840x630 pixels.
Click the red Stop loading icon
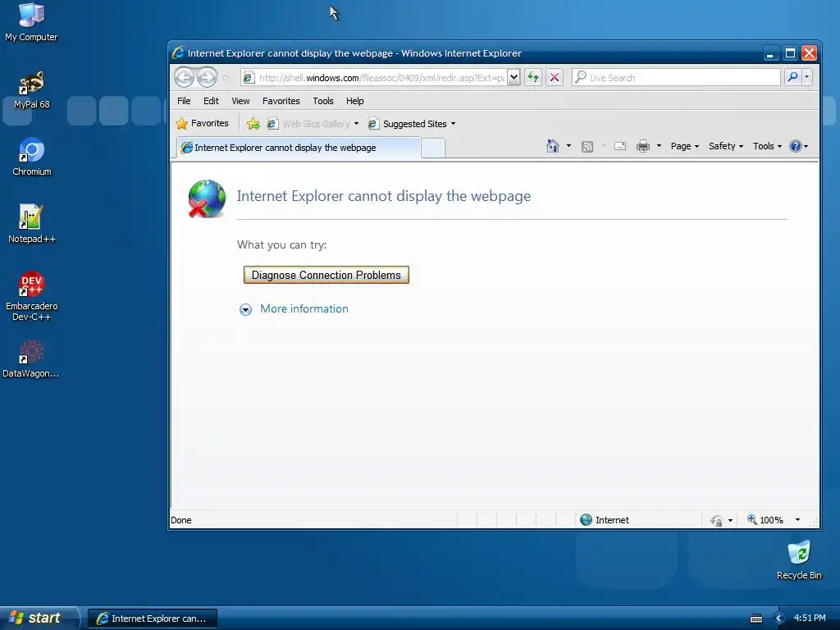pos(555,78)
